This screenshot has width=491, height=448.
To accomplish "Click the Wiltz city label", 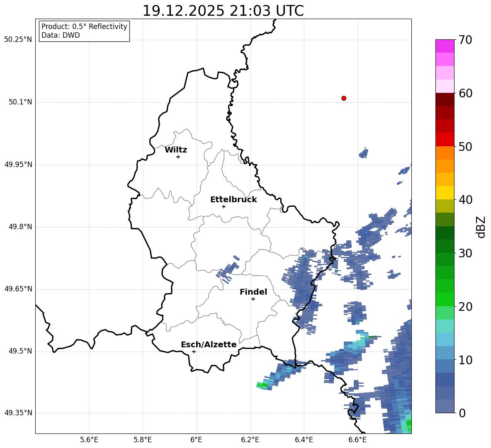I will point(176,150).
